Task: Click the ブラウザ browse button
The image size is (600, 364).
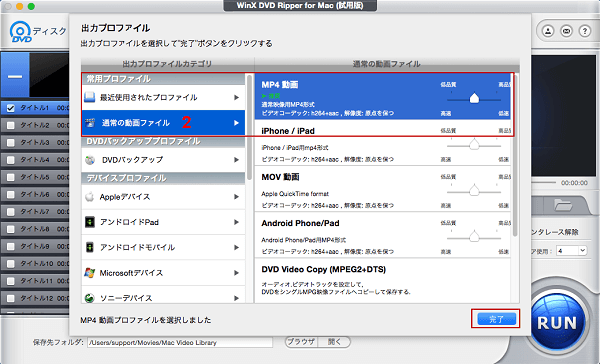Action: 301,342
